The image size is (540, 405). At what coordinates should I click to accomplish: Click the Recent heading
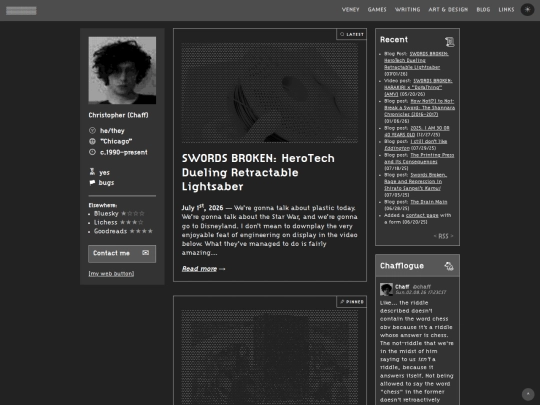(x=394, y=40)
